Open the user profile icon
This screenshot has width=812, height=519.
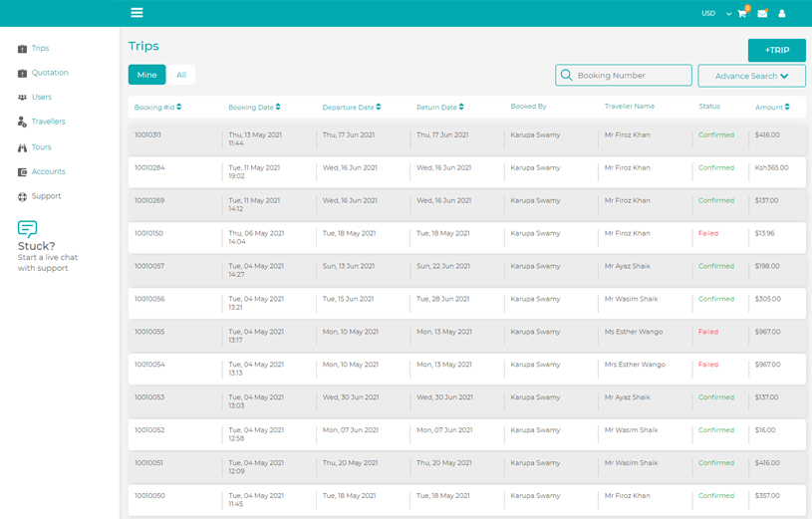[782, 14]
